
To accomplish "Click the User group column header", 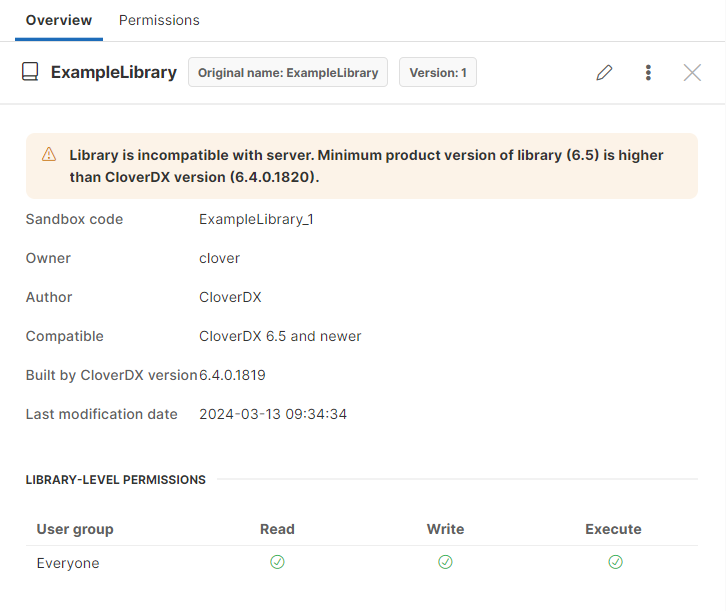I will click(x=75, y=529).
